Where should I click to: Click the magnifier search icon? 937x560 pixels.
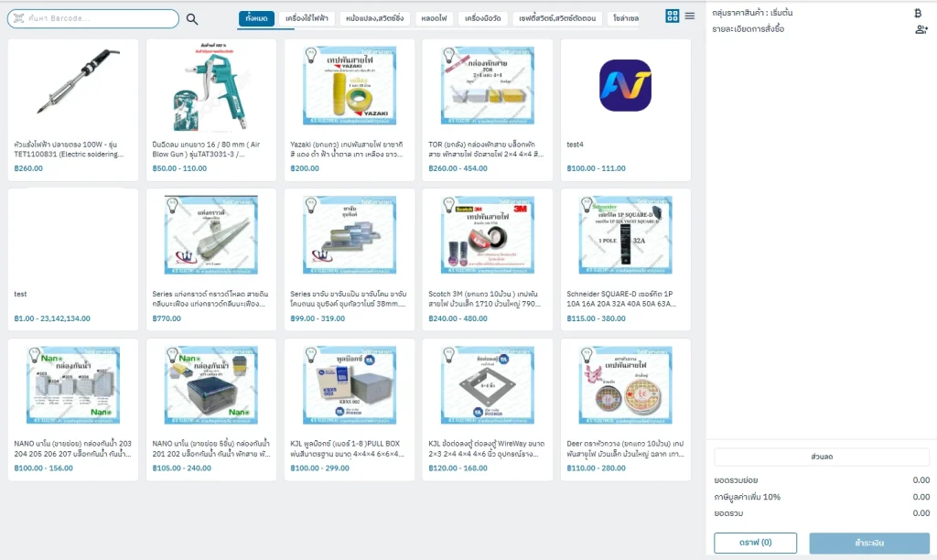point(192,18)
